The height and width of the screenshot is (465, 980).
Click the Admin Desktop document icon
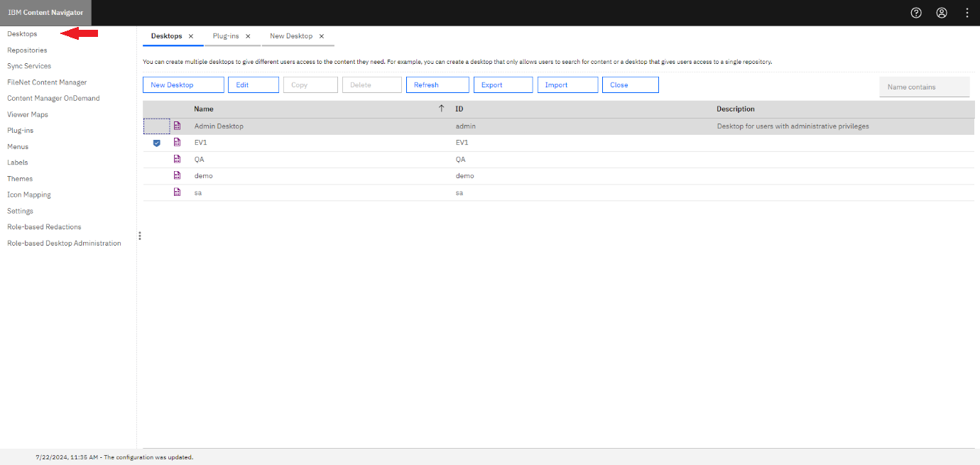click(x=176, y=125)
